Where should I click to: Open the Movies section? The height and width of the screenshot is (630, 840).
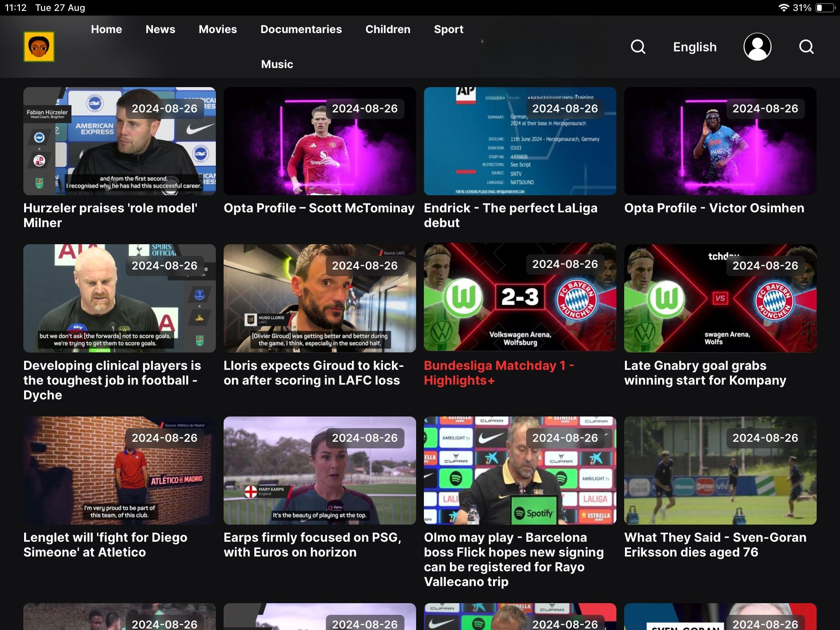pyautogui.click(x=218, y=29)
